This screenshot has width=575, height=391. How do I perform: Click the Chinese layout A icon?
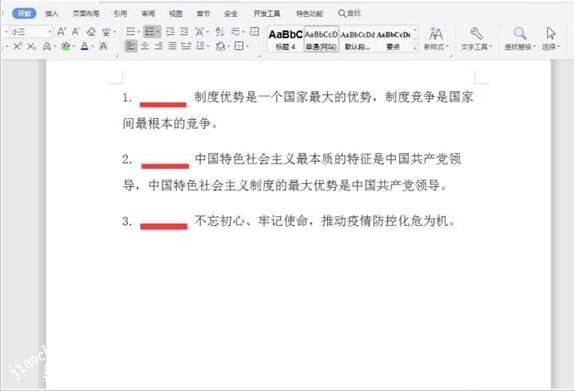tap(199, 32)
